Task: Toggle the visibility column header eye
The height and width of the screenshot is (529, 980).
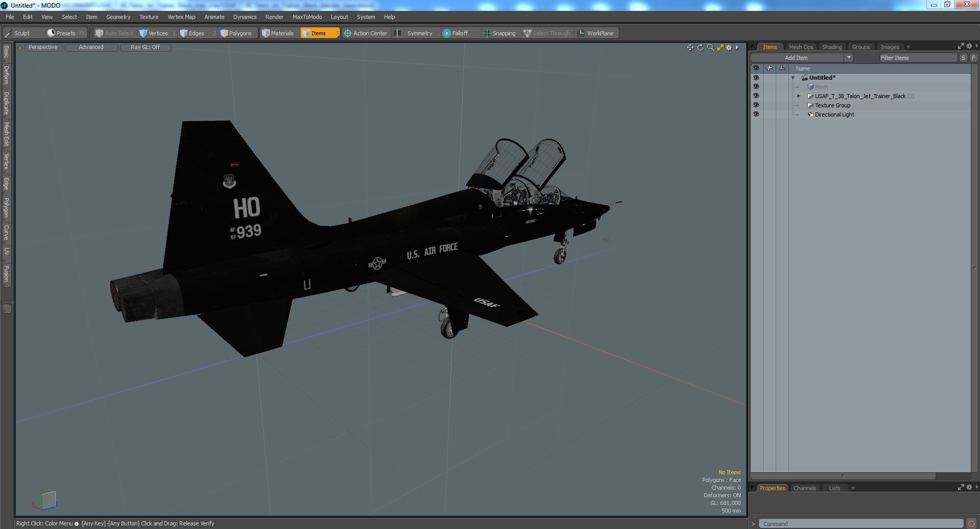Action: coord(756,68)
